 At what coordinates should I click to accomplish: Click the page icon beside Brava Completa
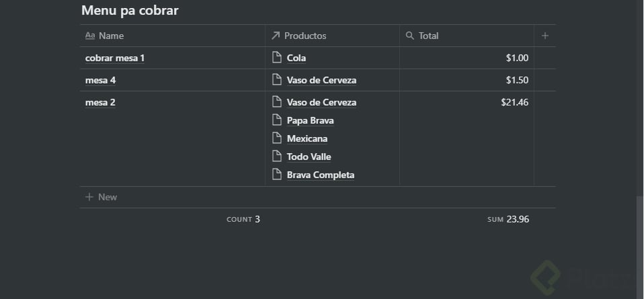[x=277, y=174]
